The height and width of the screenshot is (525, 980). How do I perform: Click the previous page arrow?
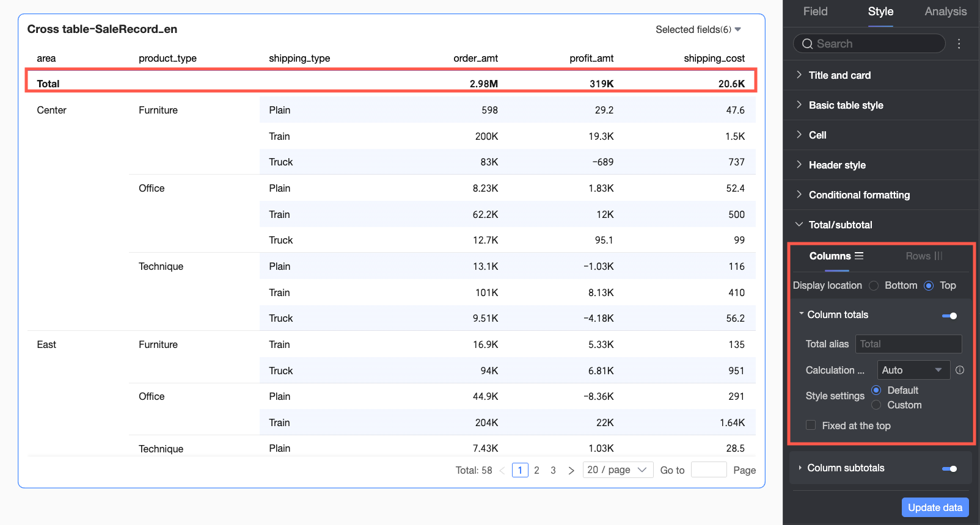pos(502,471)
